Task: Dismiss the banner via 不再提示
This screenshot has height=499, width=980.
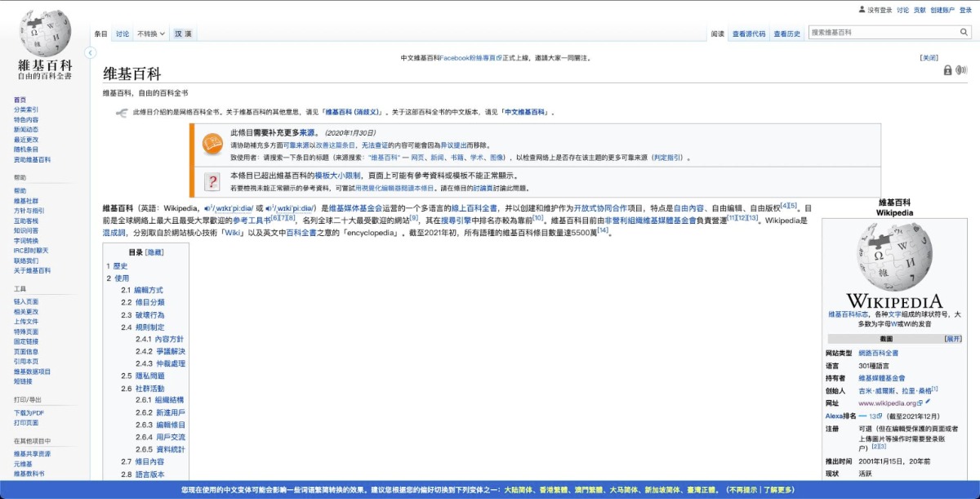Action: (742, 489)
